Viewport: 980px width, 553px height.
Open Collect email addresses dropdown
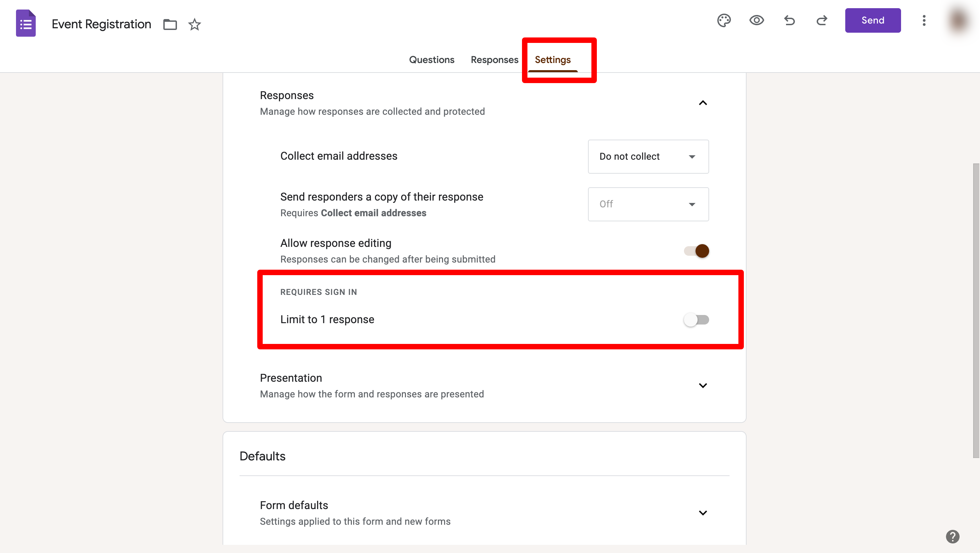point(648,156)
